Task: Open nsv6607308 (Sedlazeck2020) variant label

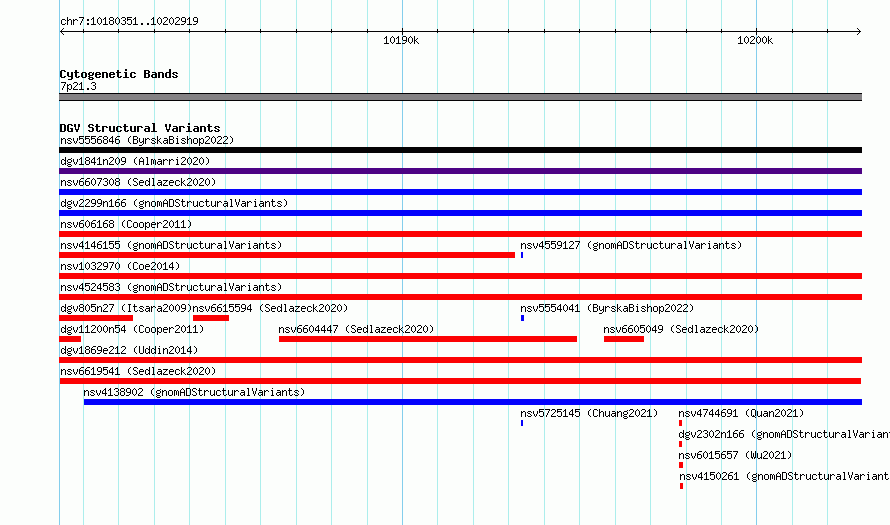Action: [x=138, y=182]
